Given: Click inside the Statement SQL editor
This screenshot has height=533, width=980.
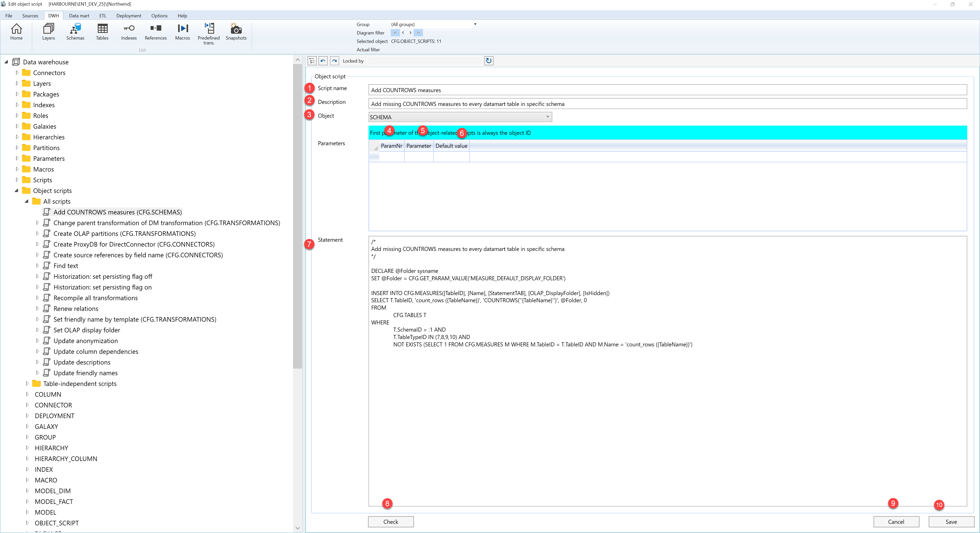Looking at the screenshot, I should [x=668, y=371].
